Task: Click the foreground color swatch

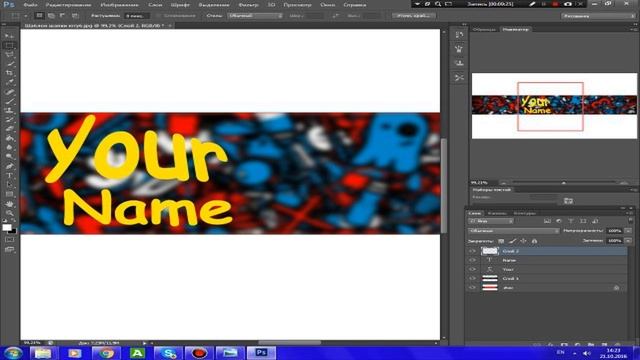Action: (7, 227)
